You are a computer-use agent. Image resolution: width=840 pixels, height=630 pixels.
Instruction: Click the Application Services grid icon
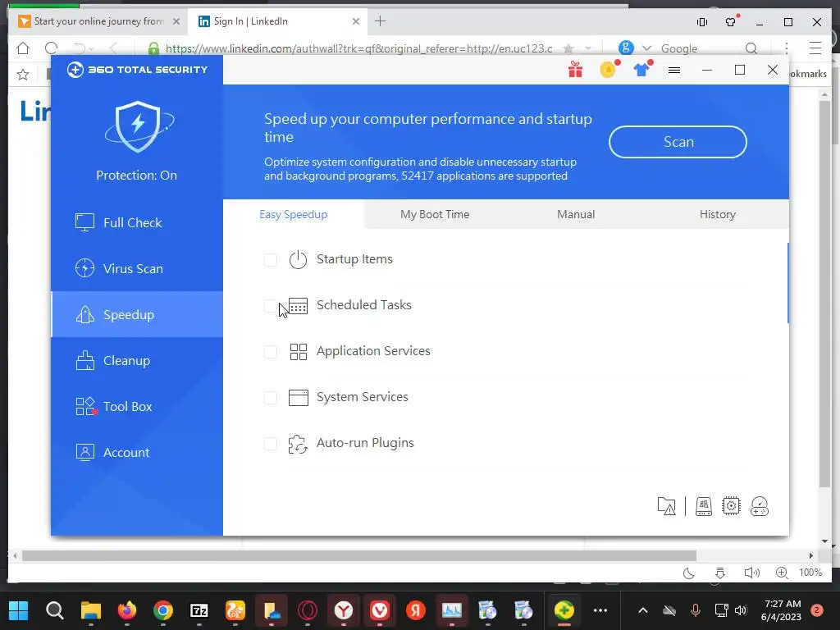(298, 352)
